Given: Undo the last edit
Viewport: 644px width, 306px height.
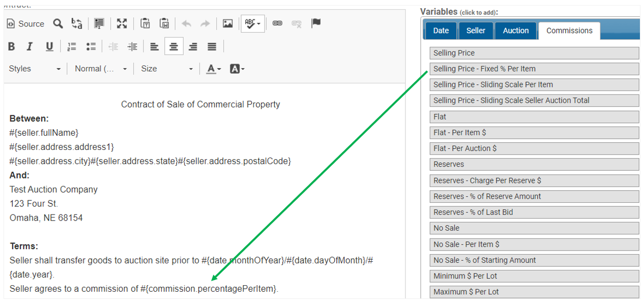Looking at the screenshot, I should point(186,23).
